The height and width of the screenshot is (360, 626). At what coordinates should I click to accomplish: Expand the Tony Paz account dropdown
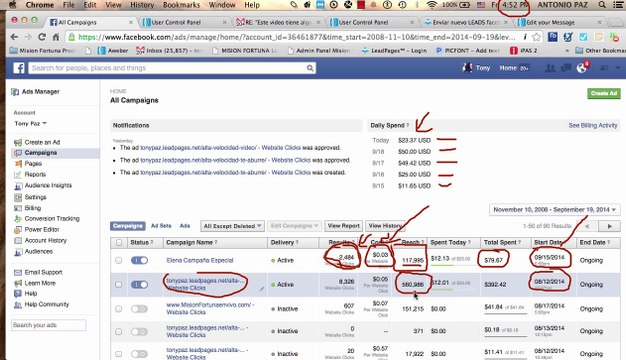pos(31,124)
